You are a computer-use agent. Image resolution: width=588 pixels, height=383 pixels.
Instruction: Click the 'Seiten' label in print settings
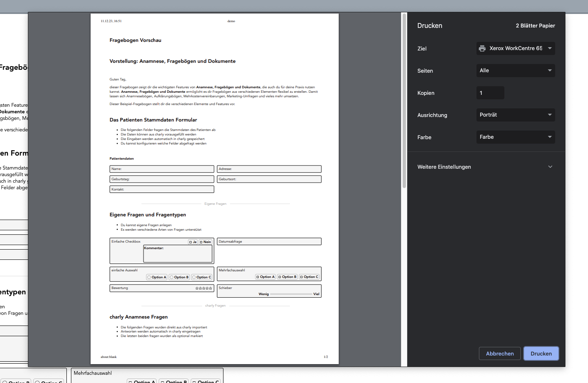coord(425,71)
